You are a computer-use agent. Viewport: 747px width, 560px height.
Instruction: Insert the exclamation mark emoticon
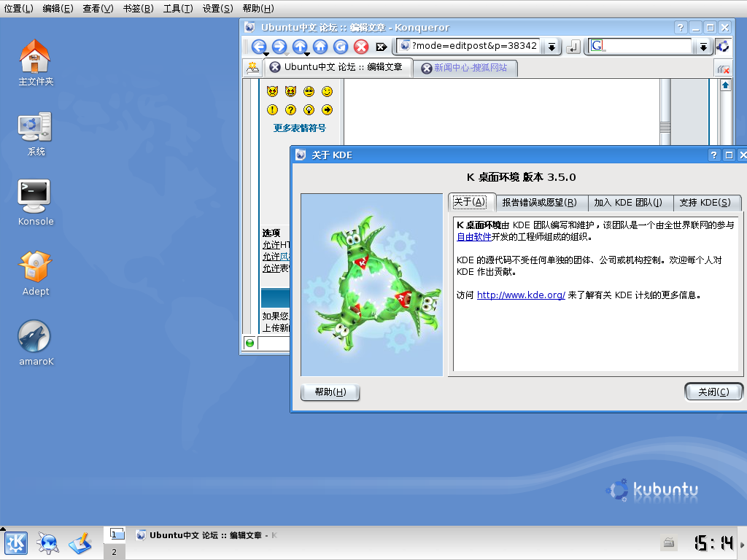coord(273,110)
